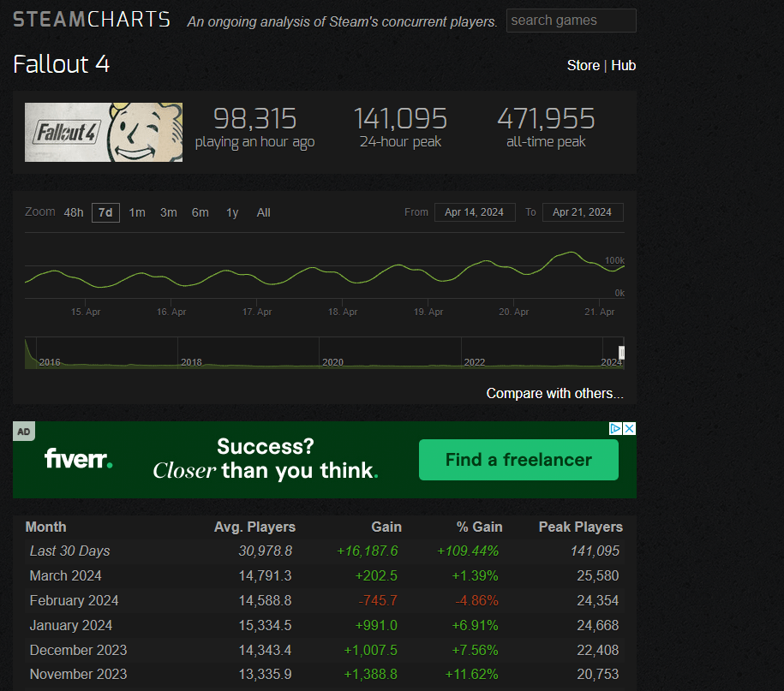Screen dimensions: 784x691
Task: Click the % Gain column header
Action: (479, 527)
